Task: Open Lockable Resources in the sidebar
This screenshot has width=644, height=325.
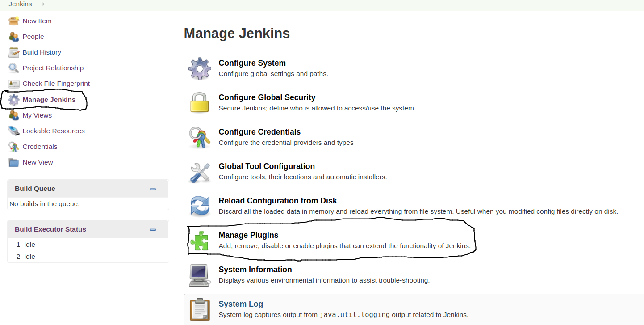Action: [54, 131]
